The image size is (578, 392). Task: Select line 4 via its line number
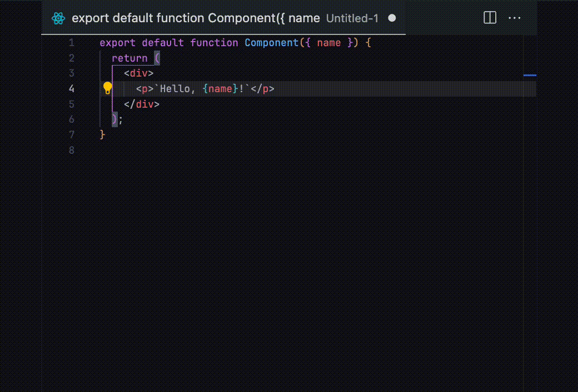click(x=71, y=88)
